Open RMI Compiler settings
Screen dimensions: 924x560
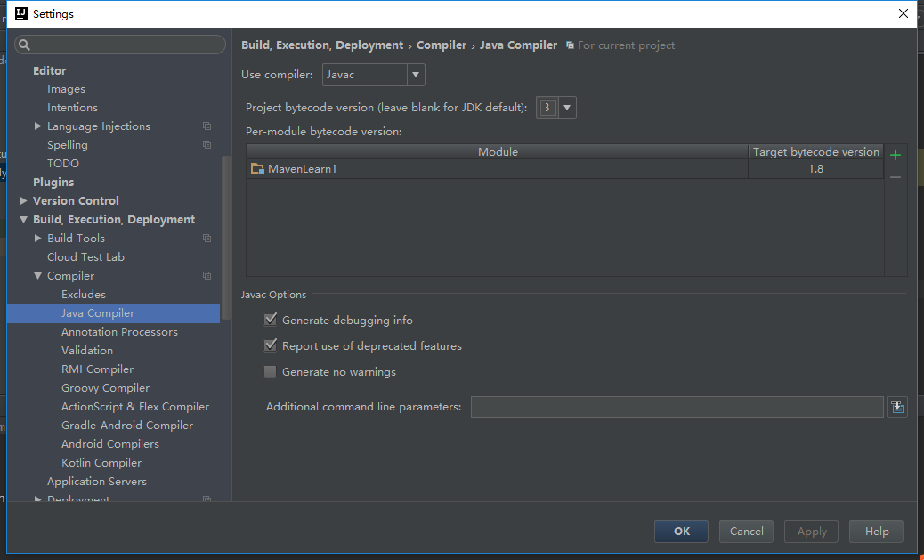point(97,369)
